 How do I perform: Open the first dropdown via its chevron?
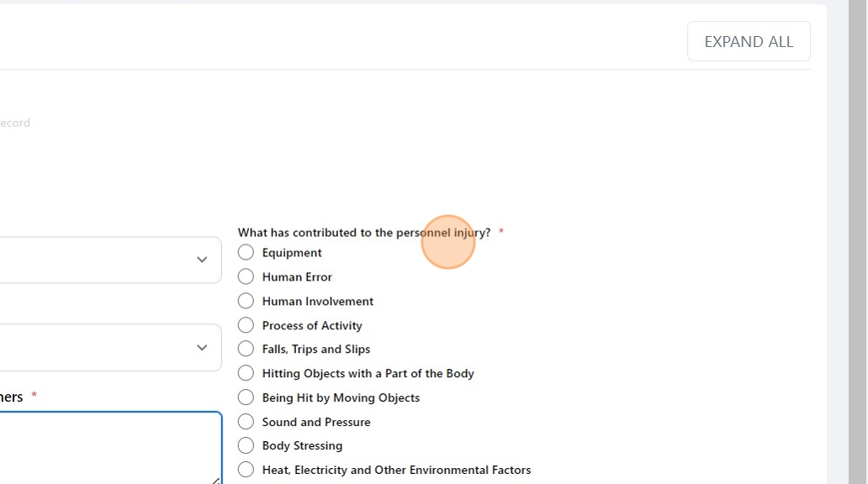(x=202, y=260)
